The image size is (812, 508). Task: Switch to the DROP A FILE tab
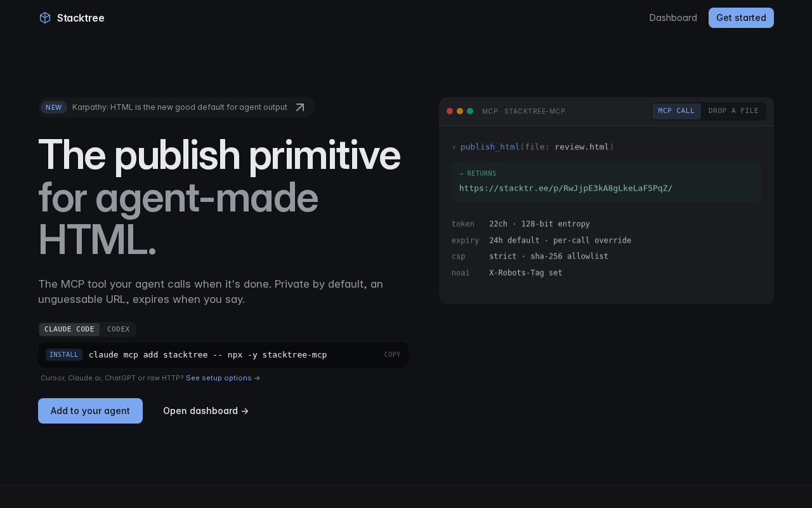click(x=733, y=111)
